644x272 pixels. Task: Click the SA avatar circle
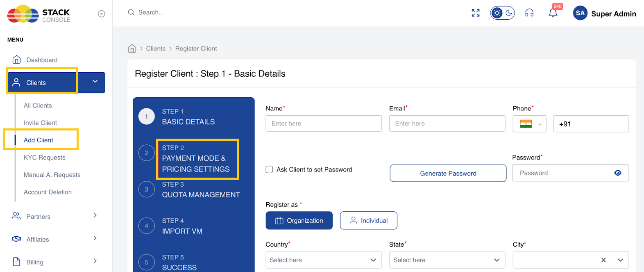[x=580, y=13]
